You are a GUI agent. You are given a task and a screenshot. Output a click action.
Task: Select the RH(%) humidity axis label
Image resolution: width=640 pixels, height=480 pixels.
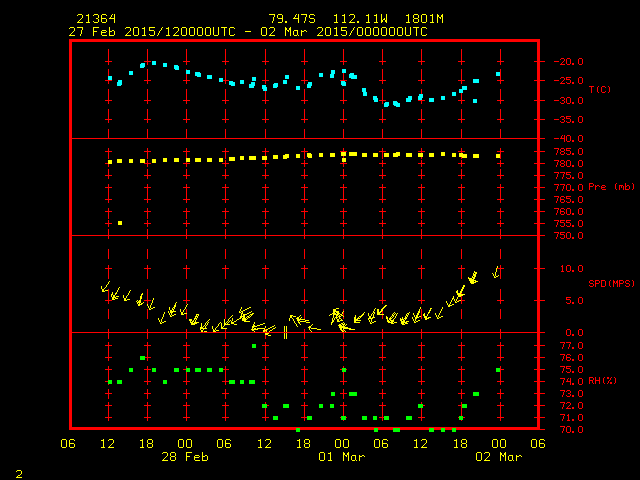(x=603, y=380)
